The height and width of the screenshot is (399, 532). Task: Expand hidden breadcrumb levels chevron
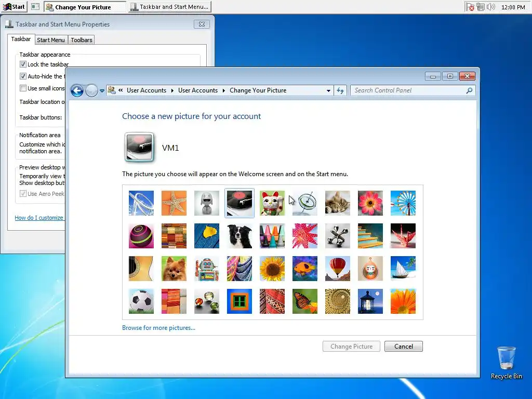click(x=121, y=90)
